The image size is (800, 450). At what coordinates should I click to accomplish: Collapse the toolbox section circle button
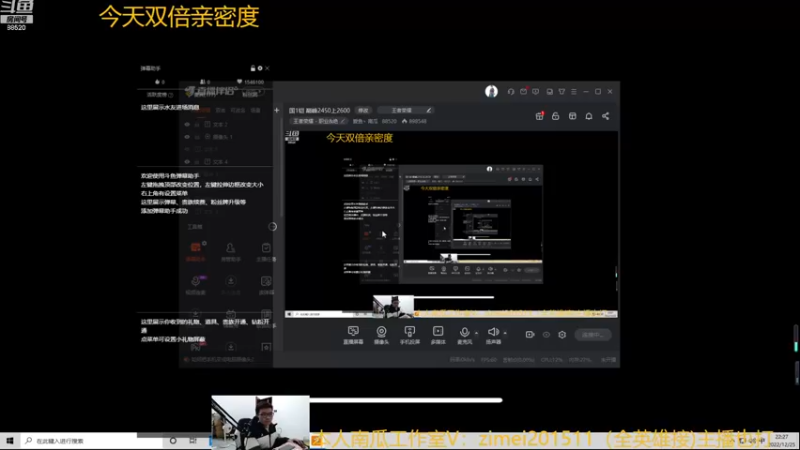coord(272,227)
